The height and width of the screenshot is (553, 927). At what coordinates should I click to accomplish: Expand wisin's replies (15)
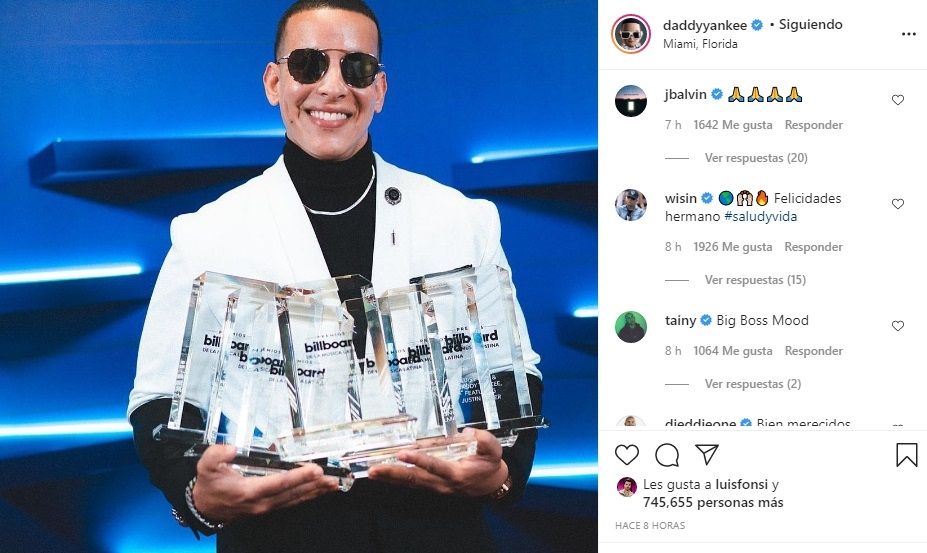coord(755,280)
